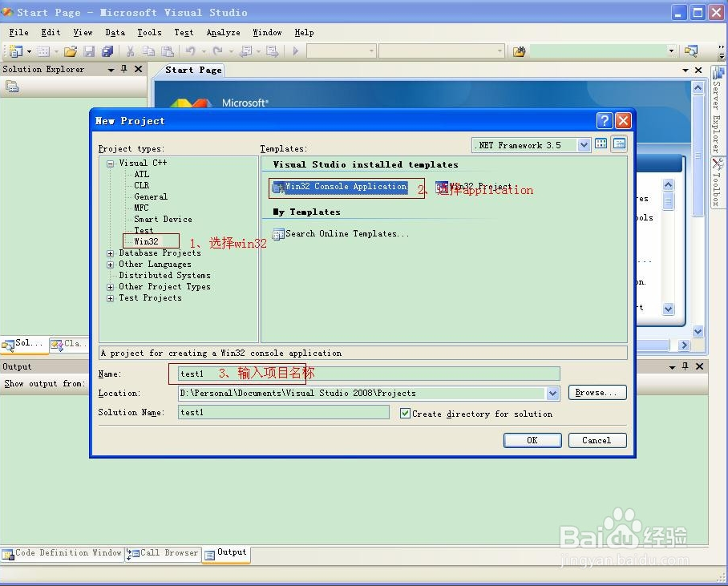This screenshot has height=586, width=728.
Task: Click the Help question mark in New Project
Action: (604, 121)
